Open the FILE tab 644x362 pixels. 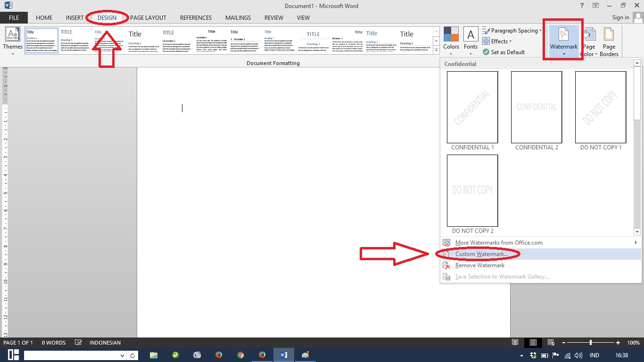click(14, 18)
